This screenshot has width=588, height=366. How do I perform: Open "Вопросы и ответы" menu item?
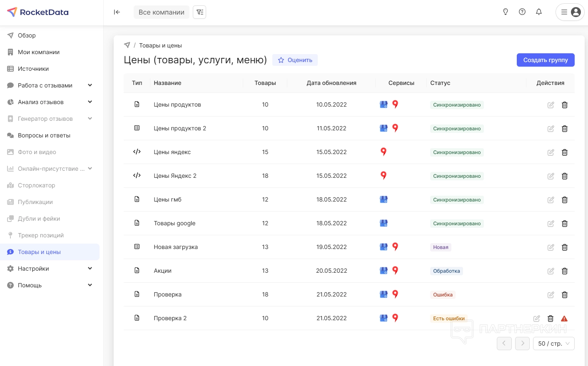pos(44,135)
